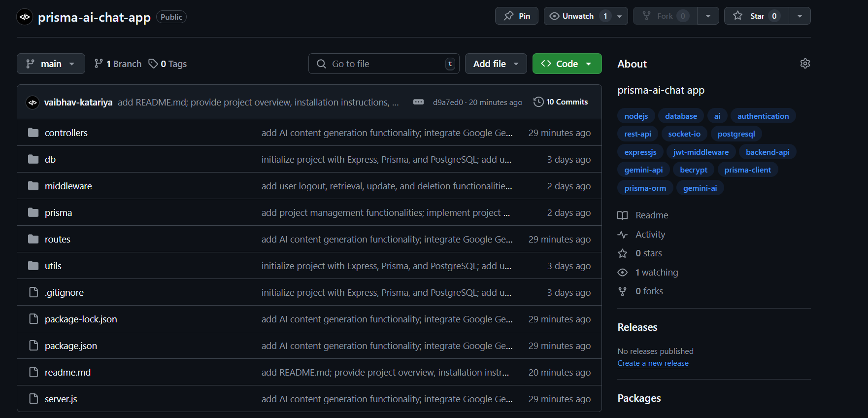Image resolution: width=868 pixels, height=418 pixels.
Task: Click the eye icon beside 1 watching
Action: tap(623, 273)
